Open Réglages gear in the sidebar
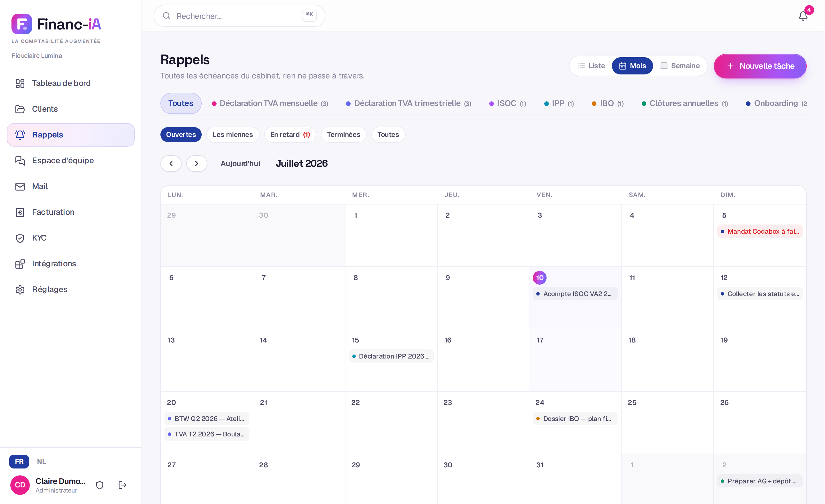 (71, 289)
